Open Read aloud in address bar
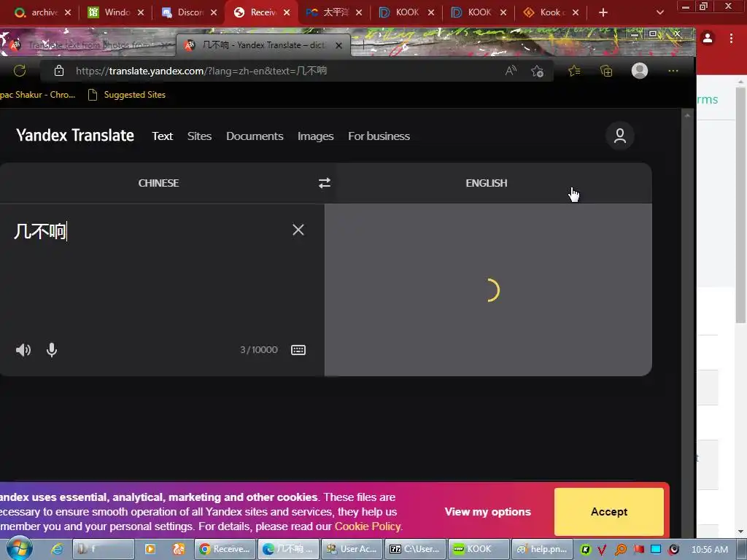 (511, 71)
